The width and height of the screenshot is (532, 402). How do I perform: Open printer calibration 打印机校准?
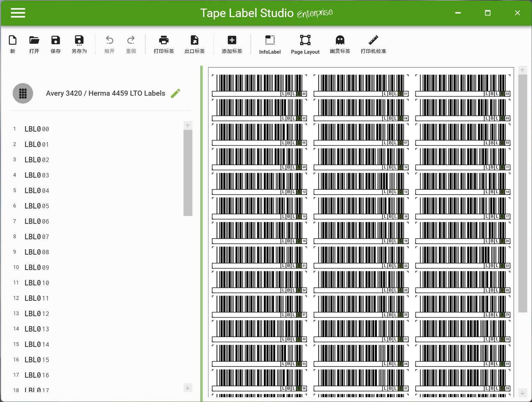coord(373,44)
